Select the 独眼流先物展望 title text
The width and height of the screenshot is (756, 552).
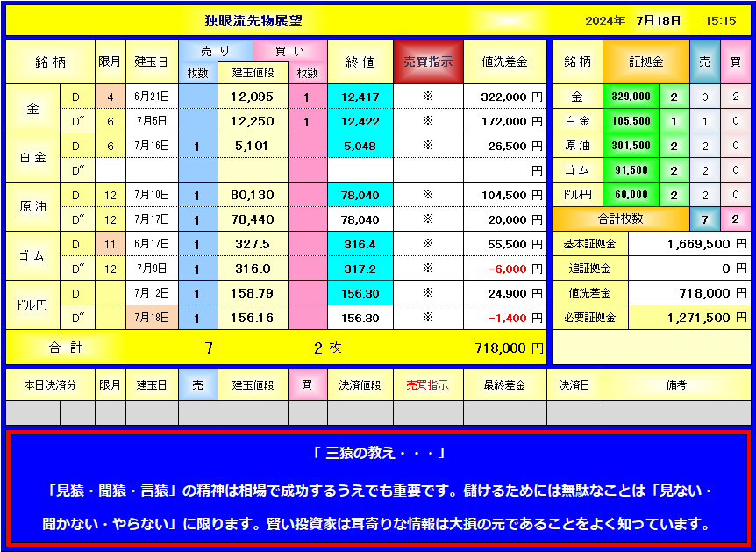pyautogui.click(x=253, y=21)
